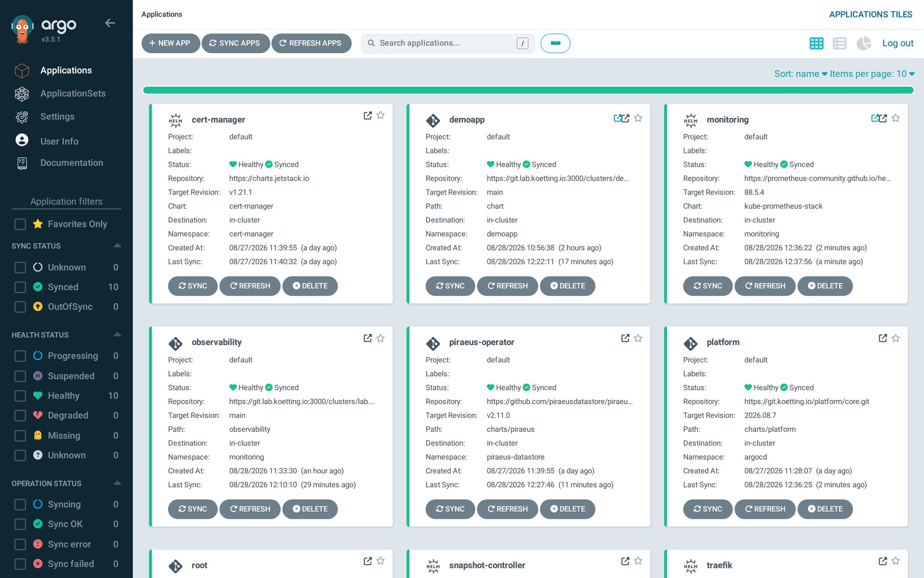Check the Synced filter checkbox
Viewport: 924px width, 578px height.
(x=20, y=287)
